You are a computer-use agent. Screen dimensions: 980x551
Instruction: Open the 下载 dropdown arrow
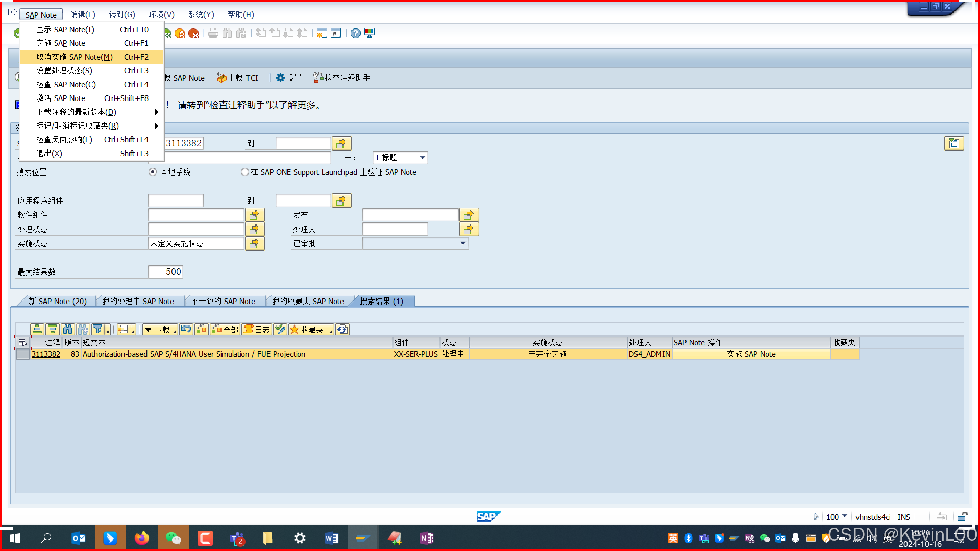tap(148, 329)
